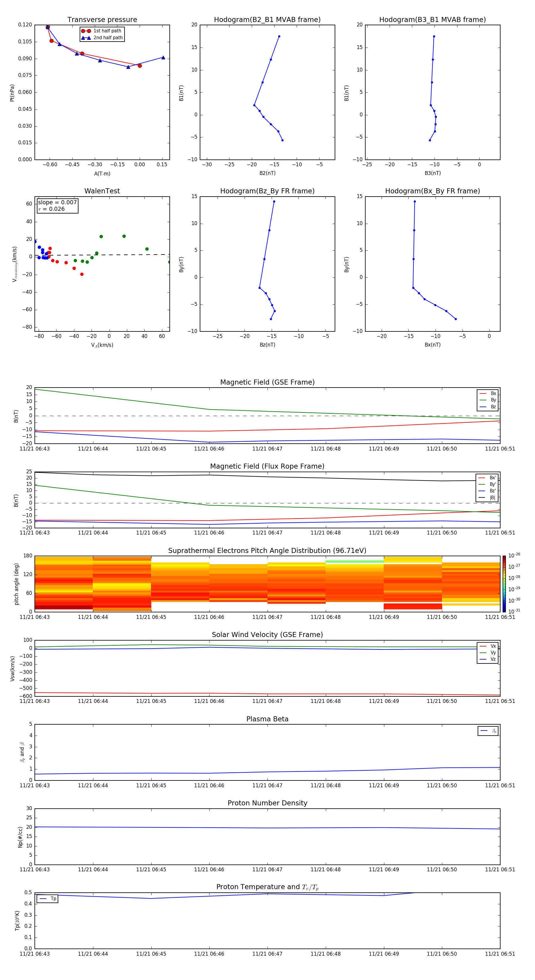
Task: Click the 'B3(nT)' axis label
Action: click(x=432, y=173)
